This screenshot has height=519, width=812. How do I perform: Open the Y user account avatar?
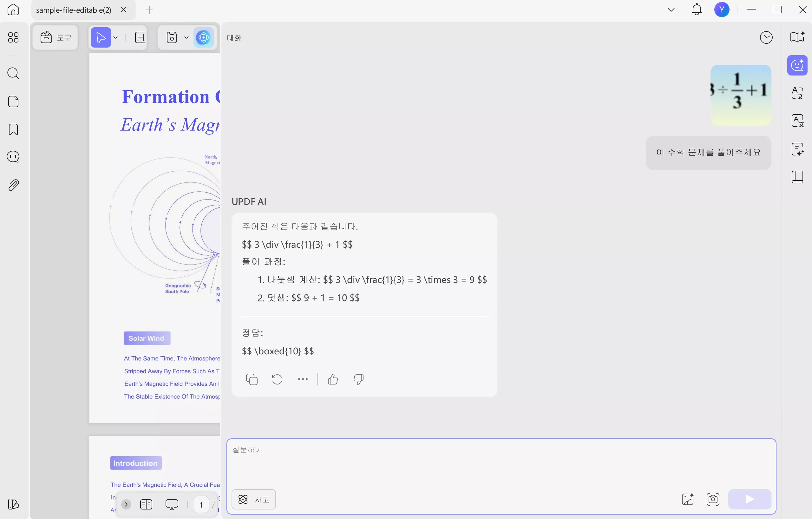[x=722, y=10]
